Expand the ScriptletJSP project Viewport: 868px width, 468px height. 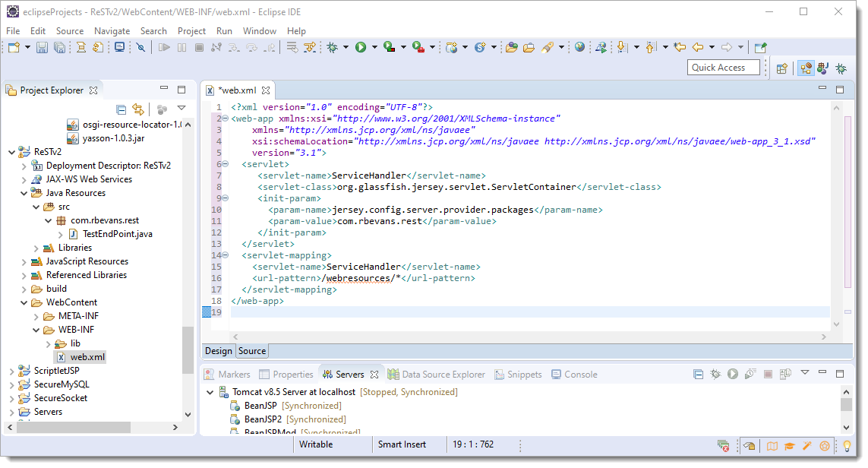point(11,371)
